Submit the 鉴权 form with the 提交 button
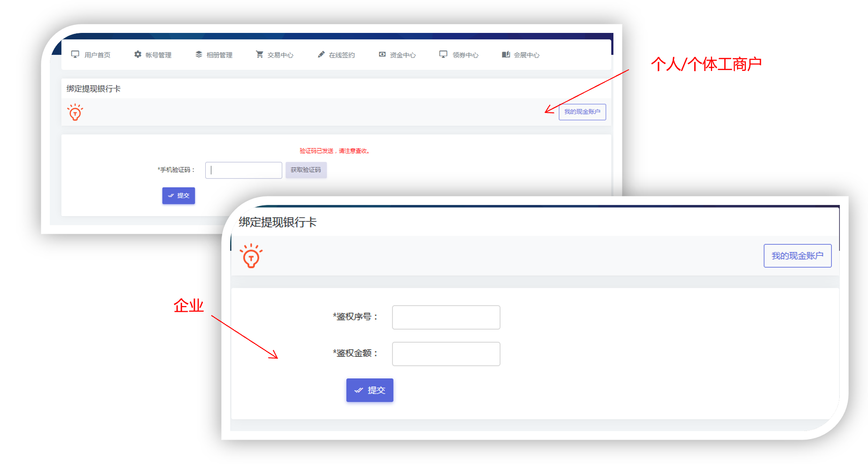The height and width of the screenshot is (464, 868). click(x=370, y=390)
